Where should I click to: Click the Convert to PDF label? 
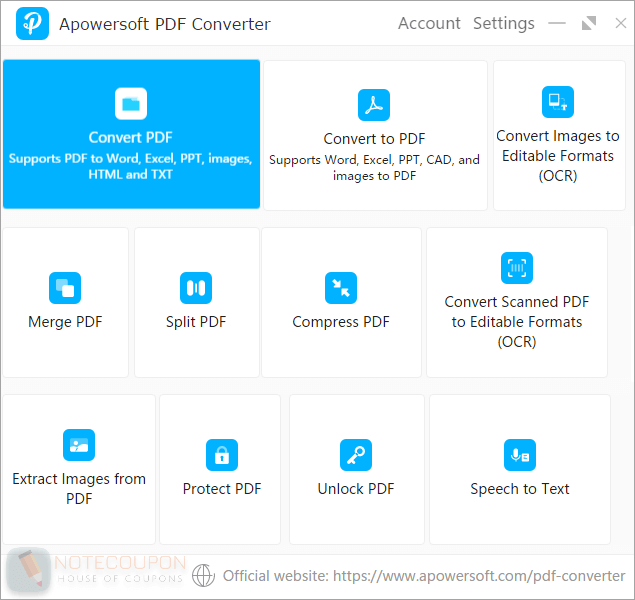click(x=374, y=139)
